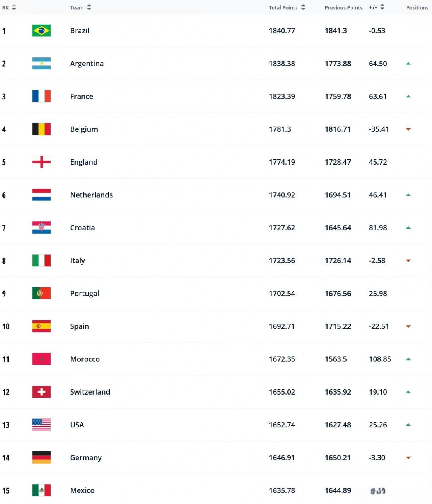Open the Spain team link

80,326
